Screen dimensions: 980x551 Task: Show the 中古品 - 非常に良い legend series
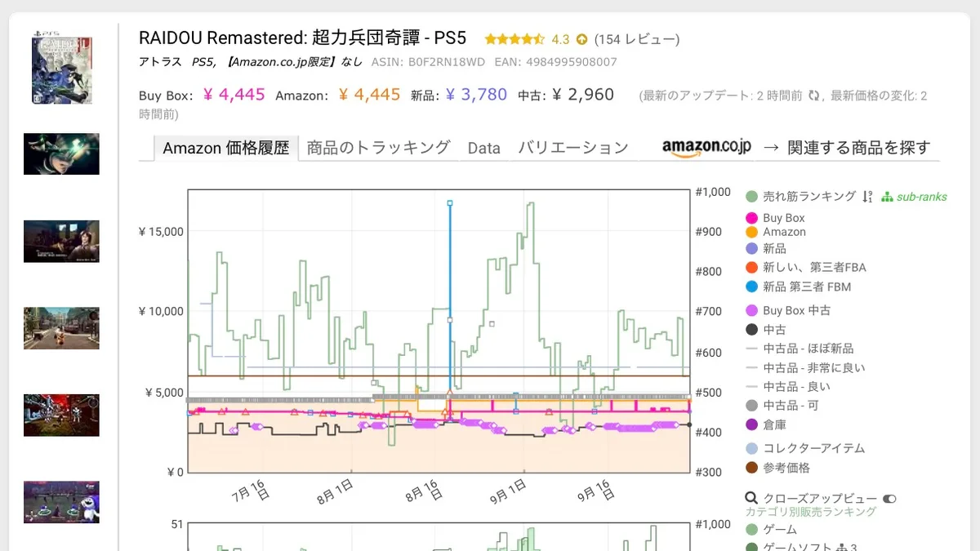pos(805,368)
